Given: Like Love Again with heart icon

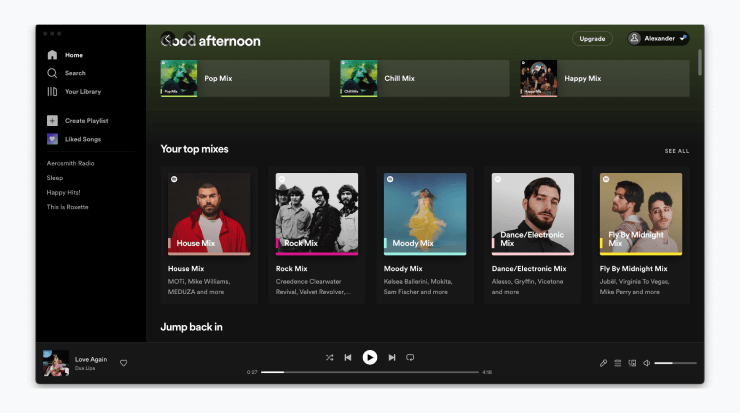Looking at the screenshot, I should coord(124,363).
